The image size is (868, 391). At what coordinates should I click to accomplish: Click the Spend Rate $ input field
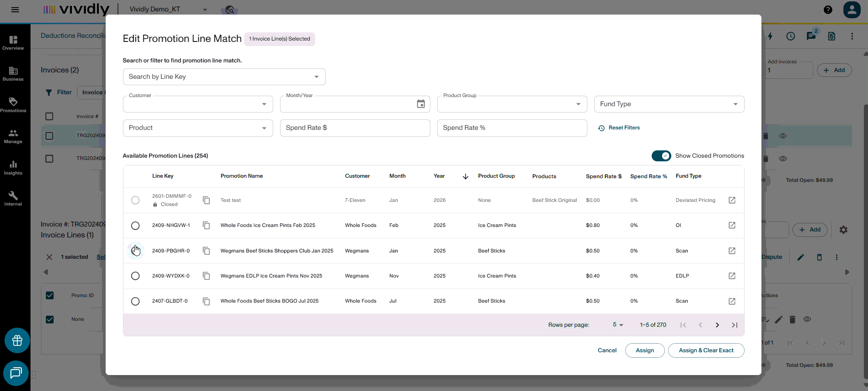355,128
